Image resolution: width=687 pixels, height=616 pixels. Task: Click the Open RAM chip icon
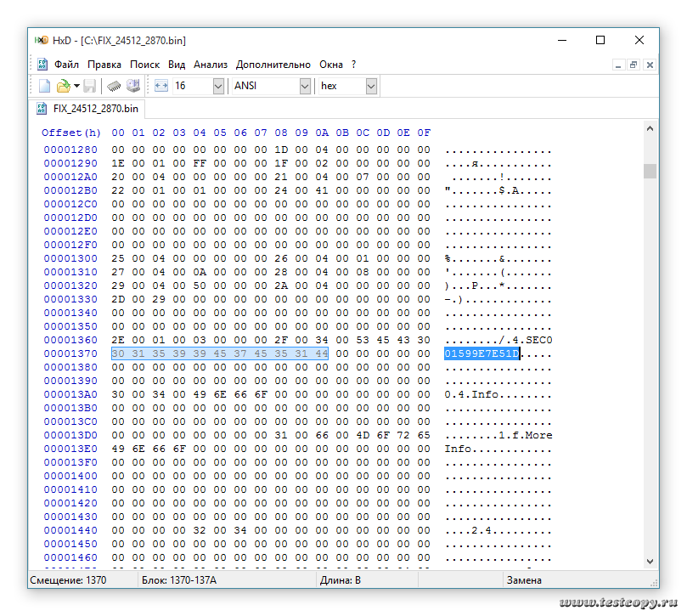[114, 86]
